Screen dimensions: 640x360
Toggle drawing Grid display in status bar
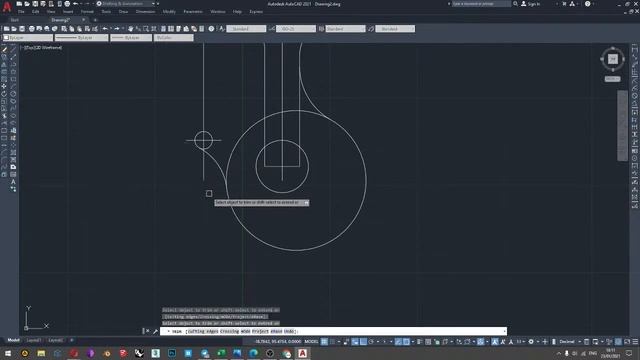coord(324,342)
